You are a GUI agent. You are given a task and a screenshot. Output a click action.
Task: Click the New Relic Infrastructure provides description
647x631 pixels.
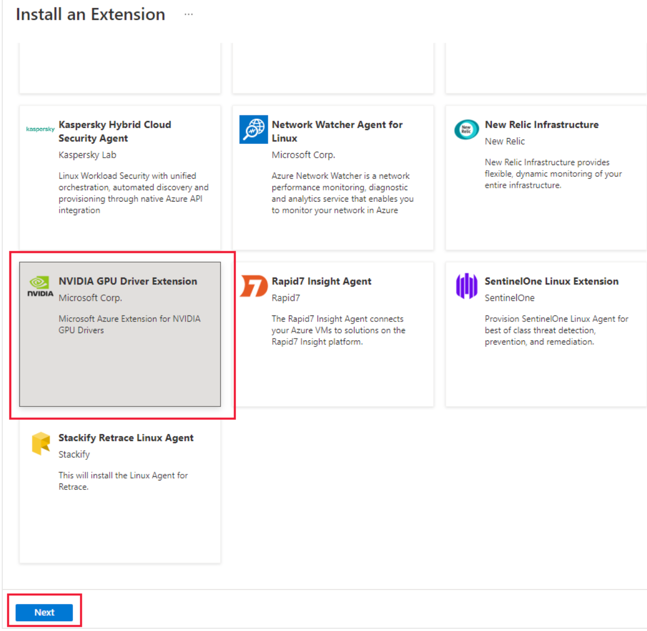(553, 174)
